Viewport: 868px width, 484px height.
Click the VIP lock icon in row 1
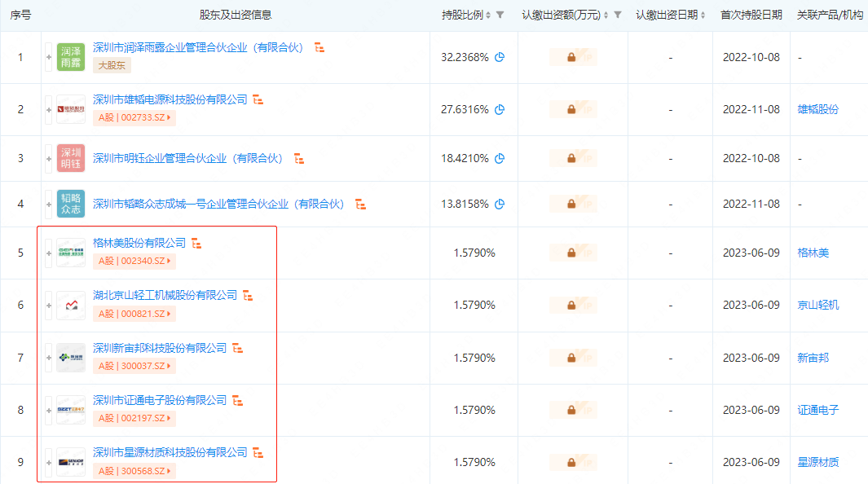click(573, 57)
